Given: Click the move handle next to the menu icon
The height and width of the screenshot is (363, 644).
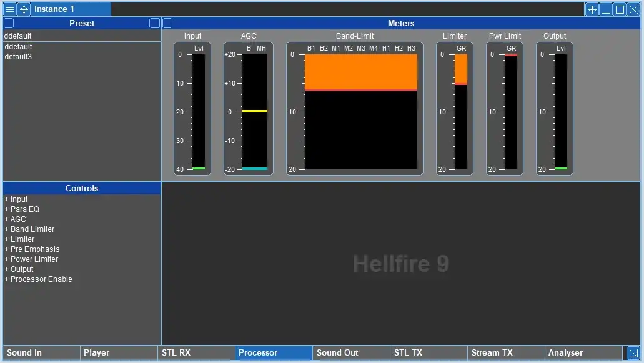Looking at the screenshot, I should coord(23,9).
